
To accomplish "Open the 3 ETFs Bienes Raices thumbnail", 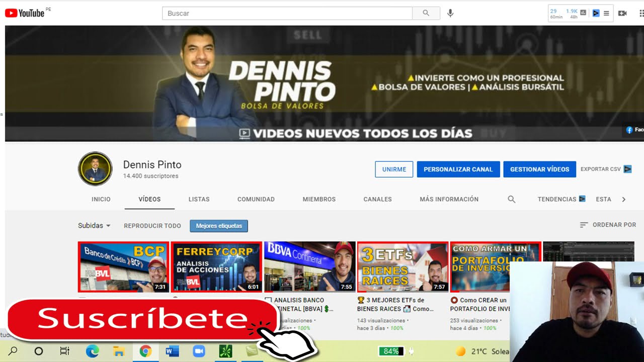I will pos(403,266).
